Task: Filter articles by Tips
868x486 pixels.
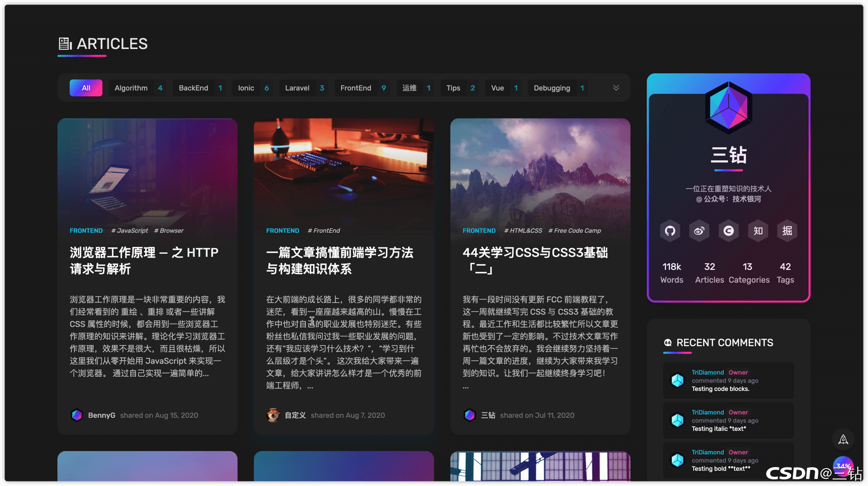Action: click(x=460, y=88)
